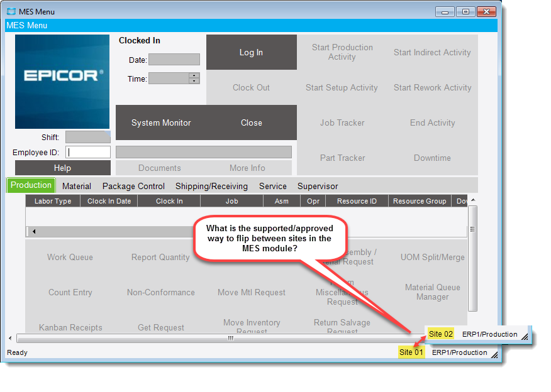Click the More Info button
The height and width of the screenshot is (392, 551).
[x=247, y=168]
